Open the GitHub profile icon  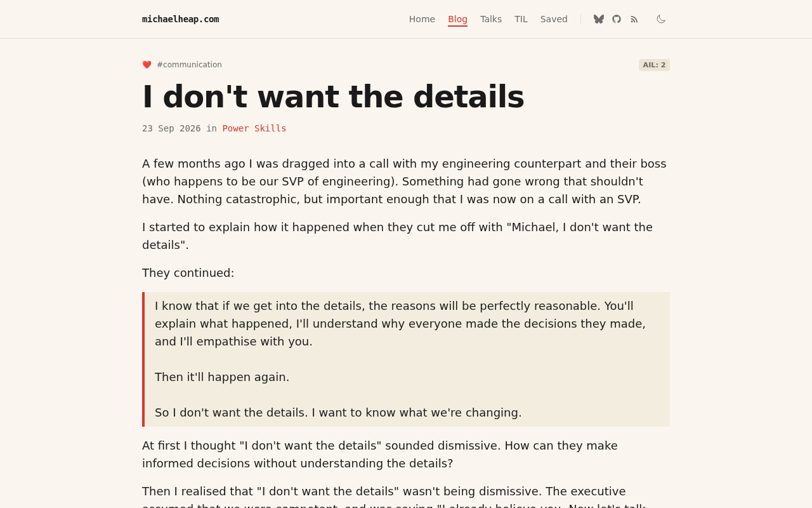click(617, 19)
